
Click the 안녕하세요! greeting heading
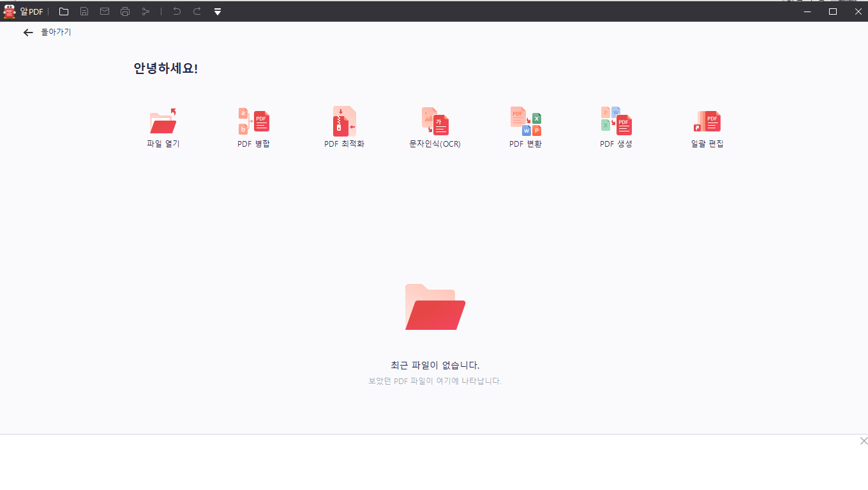click(x=166, y=69)
